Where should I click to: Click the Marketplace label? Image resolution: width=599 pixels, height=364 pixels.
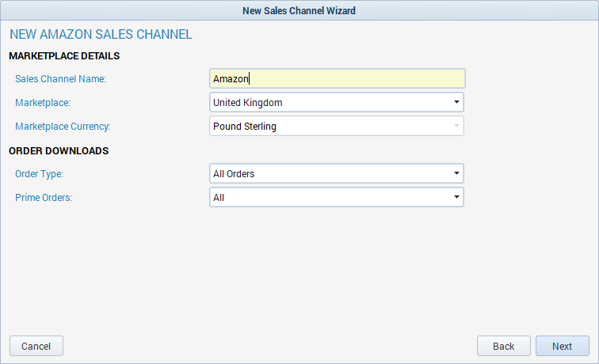[x=43, y=103]
